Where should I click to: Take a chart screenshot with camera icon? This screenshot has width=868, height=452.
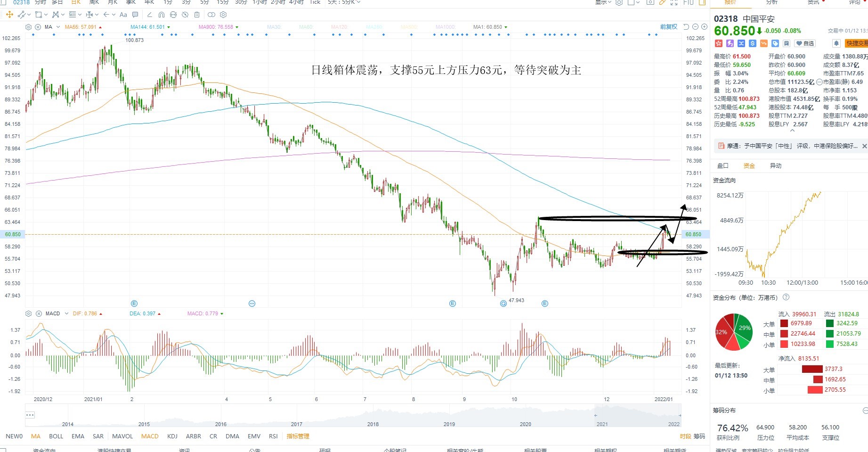[x=650, y=2]
